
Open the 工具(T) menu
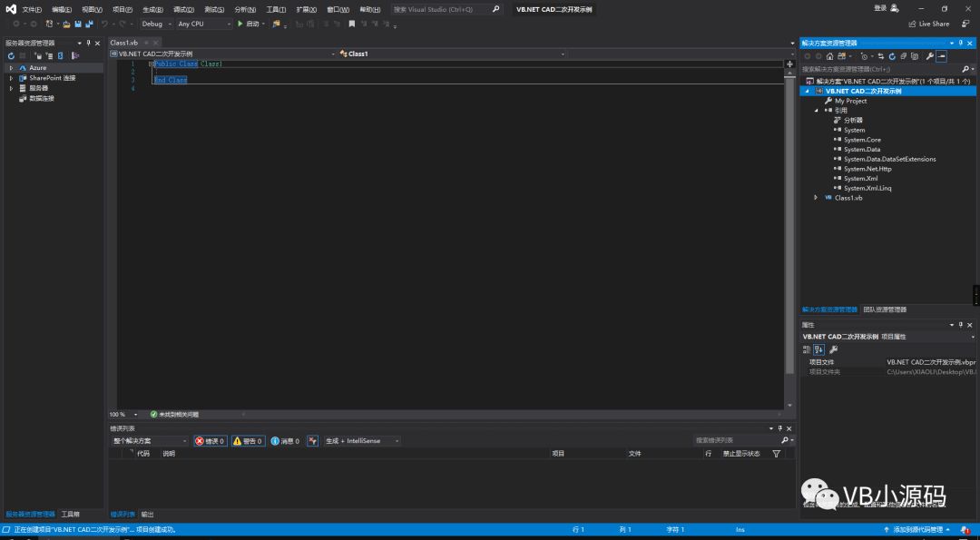click(x=276, y=9)
